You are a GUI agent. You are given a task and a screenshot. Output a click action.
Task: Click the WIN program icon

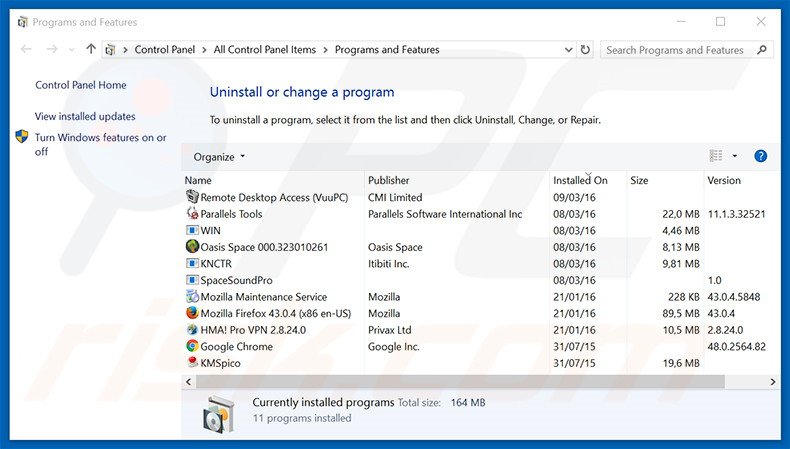click(x=192, y=230)
